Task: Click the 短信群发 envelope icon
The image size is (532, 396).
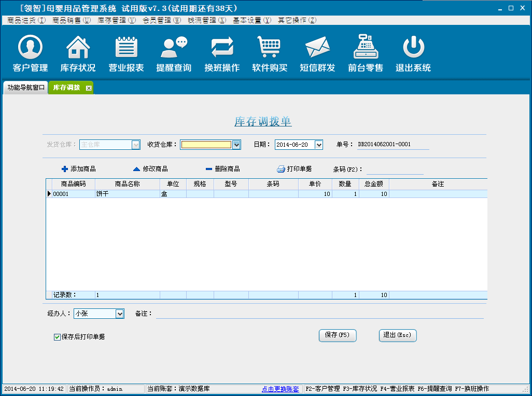Action: point(317,48)
